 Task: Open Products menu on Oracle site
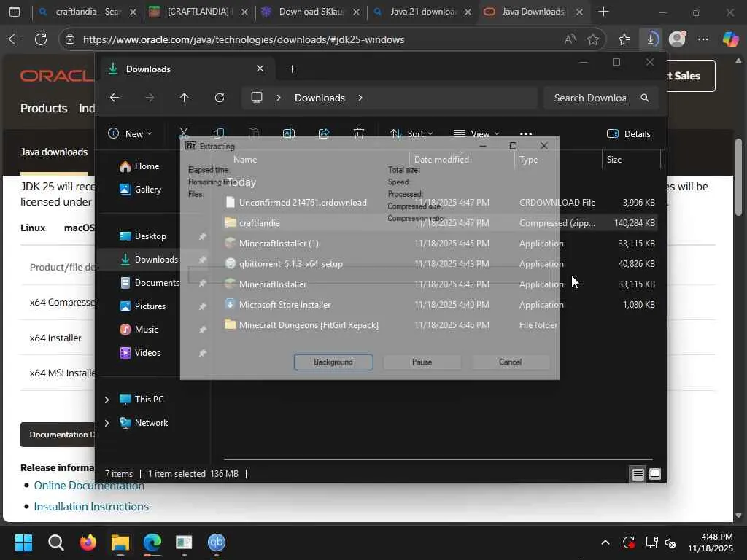click(44, 108)
